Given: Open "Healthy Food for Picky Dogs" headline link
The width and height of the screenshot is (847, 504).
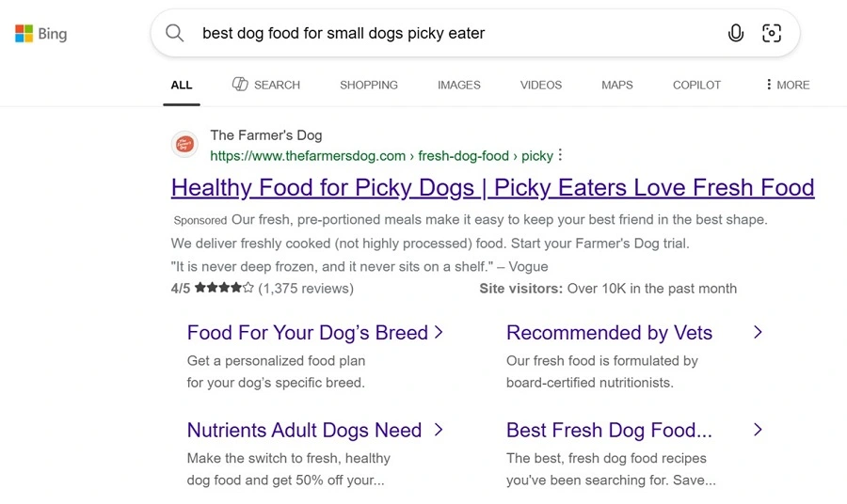Looking at the screenshot, I should click(x=492, y=187).
